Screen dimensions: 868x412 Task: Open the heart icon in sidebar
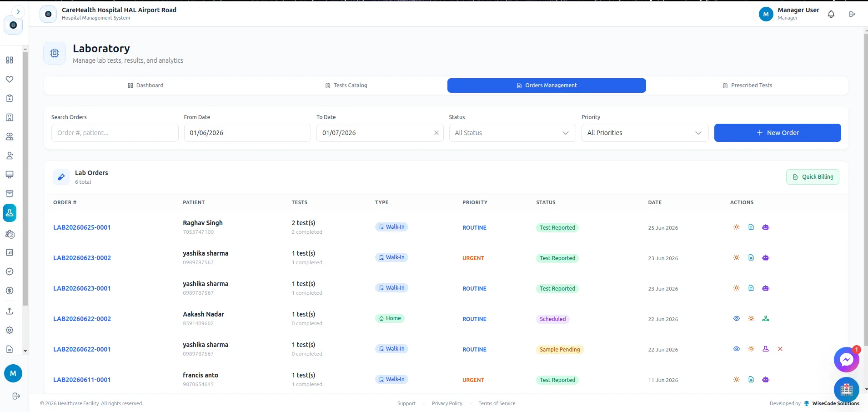tap(10, 79)
